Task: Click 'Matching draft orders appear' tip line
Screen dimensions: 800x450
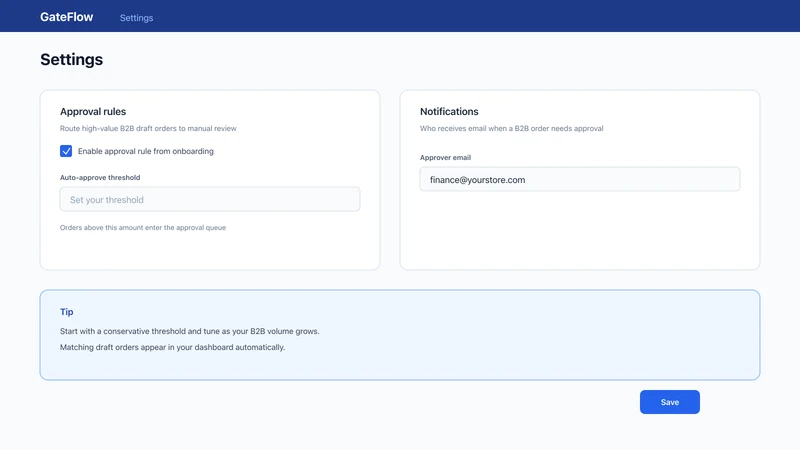Action: (172, 347)
